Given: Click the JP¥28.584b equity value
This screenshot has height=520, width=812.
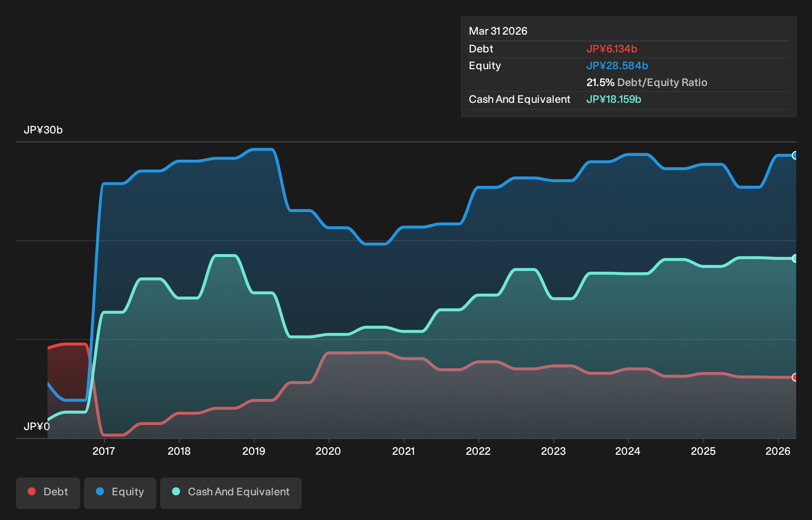Looking at the screenshot, I should [x=617, y=65].
